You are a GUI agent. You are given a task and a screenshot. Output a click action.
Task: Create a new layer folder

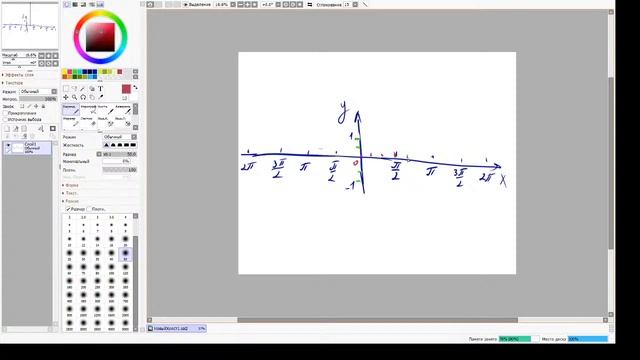[24, 129]
